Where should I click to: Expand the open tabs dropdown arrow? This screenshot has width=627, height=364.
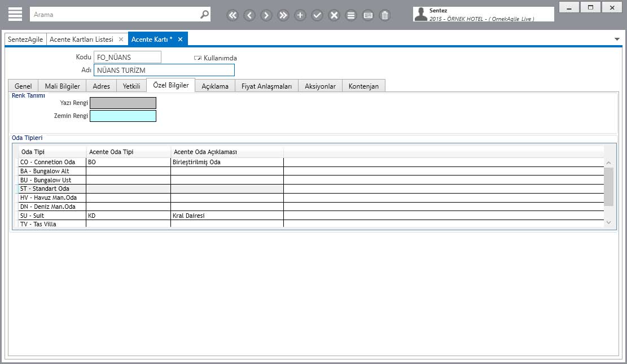(x=617, y=39)
